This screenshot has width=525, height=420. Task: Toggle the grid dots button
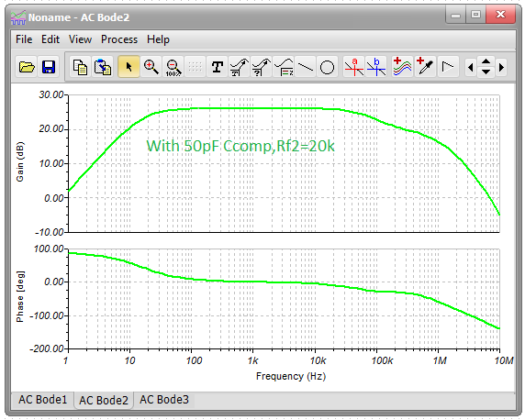[x=195, y=67]
